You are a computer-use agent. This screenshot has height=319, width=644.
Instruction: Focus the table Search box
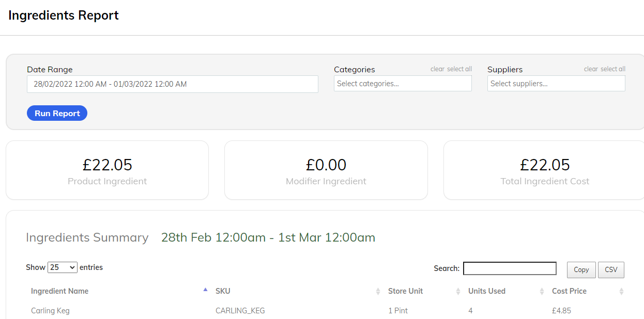(510, 268)
